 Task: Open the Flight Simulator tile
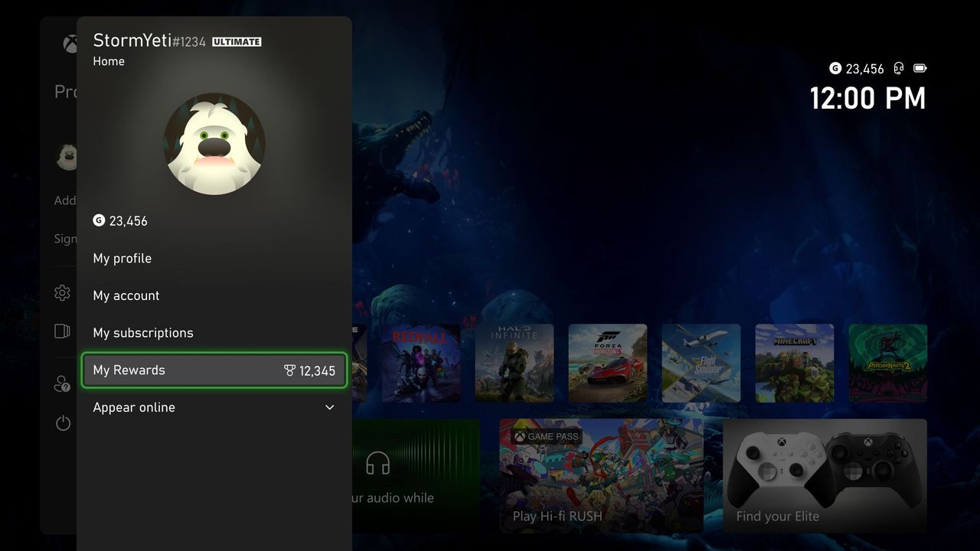tap(701, 363)
